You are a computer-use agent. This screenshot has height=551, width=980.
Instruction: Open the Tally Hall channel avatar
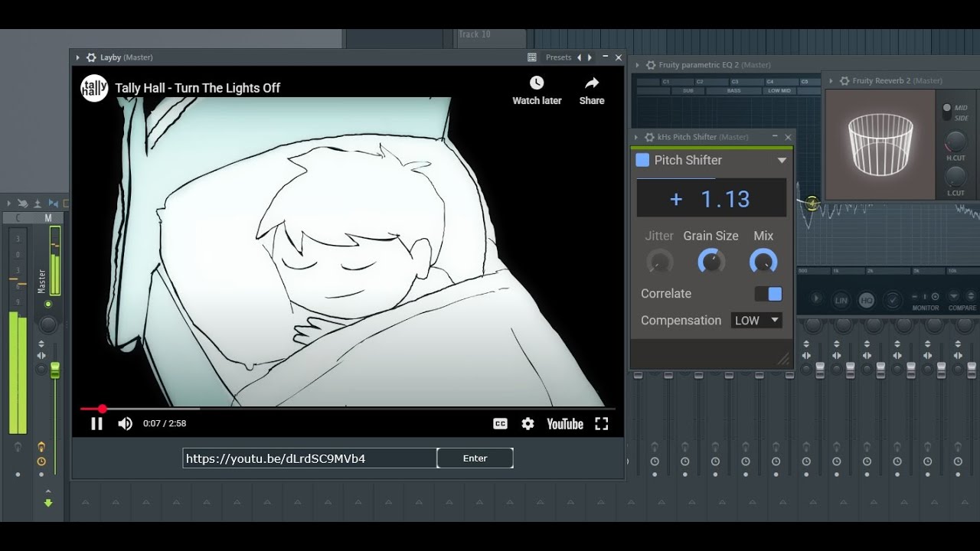[x=94, y=88]
